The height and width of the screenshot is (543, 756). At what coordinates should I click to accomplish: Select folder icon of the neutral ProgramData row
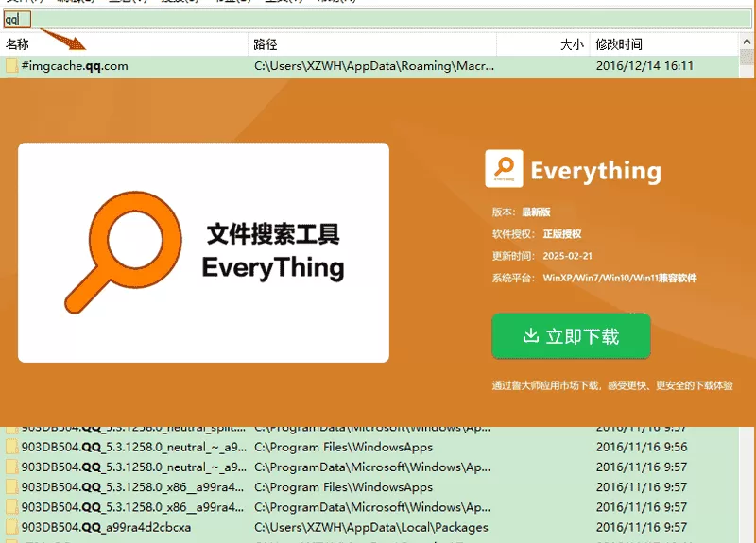pyautogui.click(x=11, y=467)
